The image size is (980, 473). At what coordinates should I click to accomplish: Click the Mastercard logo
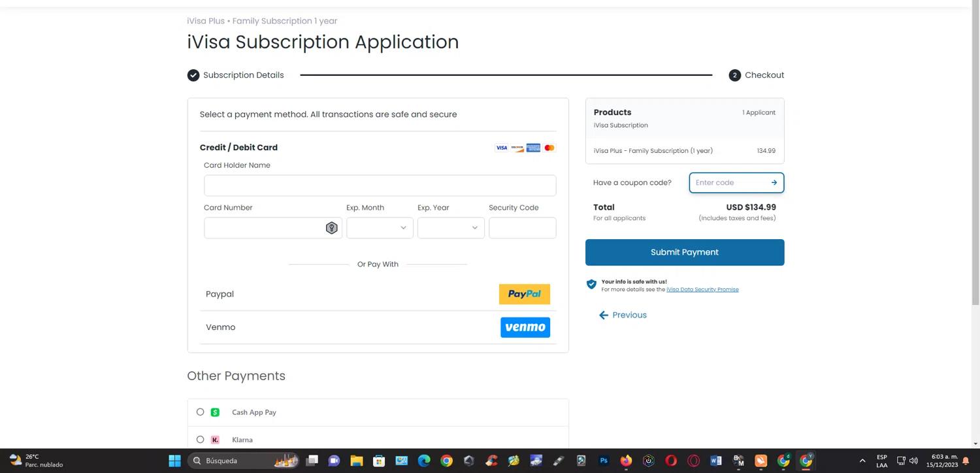(549, 148)
